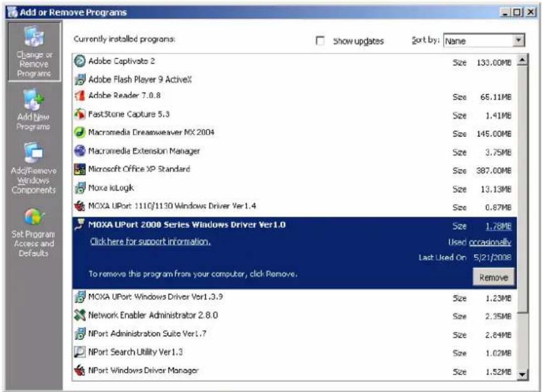Click the FastStone Capture 5.3 icon
The image size is (542, 392).
80,113
